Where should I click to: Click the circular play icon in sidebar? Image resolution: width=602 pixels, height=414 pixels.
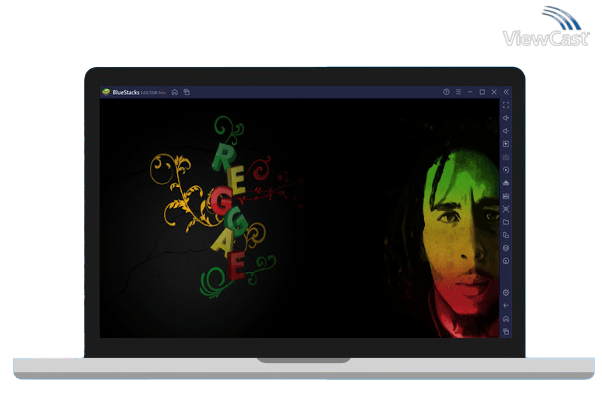[x=506, y=170]
